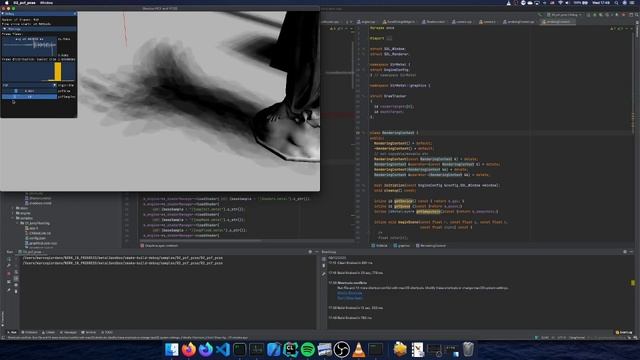Image resolution: width=640 pixels, height=360 pixels.
Task: Click the wrench icon in the Run panel sidebar
Action: pyautogui.click(x=9, y=266)
